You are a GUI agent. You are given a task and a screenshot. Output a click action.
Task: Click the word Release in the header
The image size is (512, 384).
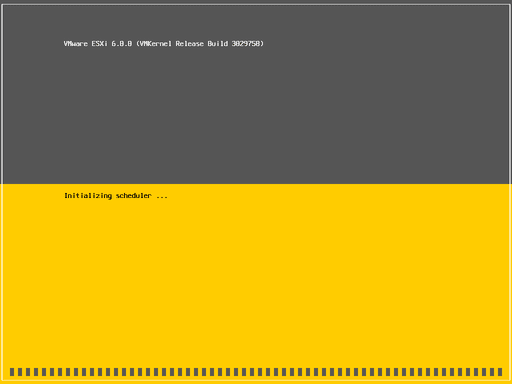pyautogui.click(x=189, y=44)
